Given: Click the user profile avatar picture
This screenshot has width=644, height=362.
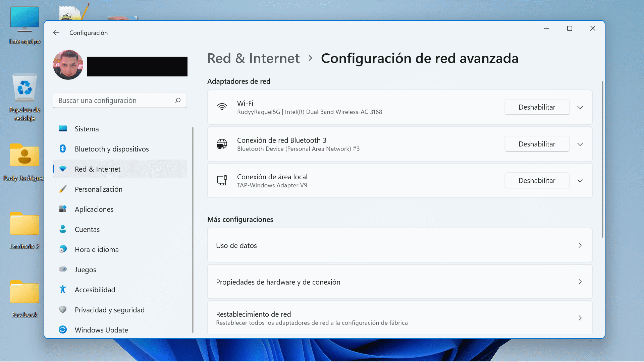Looking at the screenshot, I should click(x=68, y=65).
